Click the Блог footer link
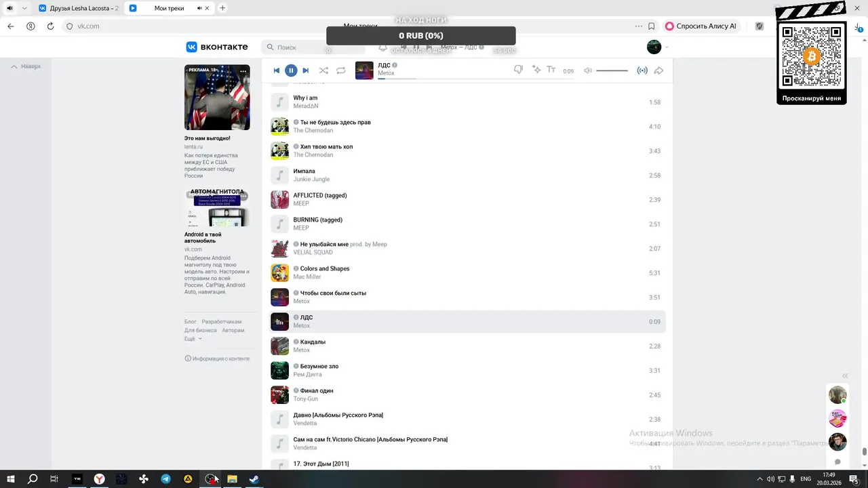Viewport: 868px width, 488px height. 191,322
